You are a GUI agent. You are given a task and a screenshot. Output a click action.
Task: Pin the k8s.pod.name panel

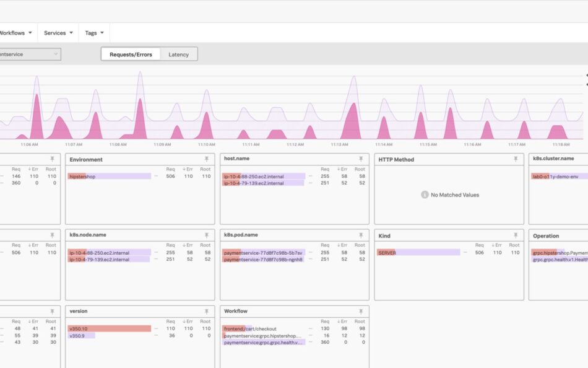point(361,235)
